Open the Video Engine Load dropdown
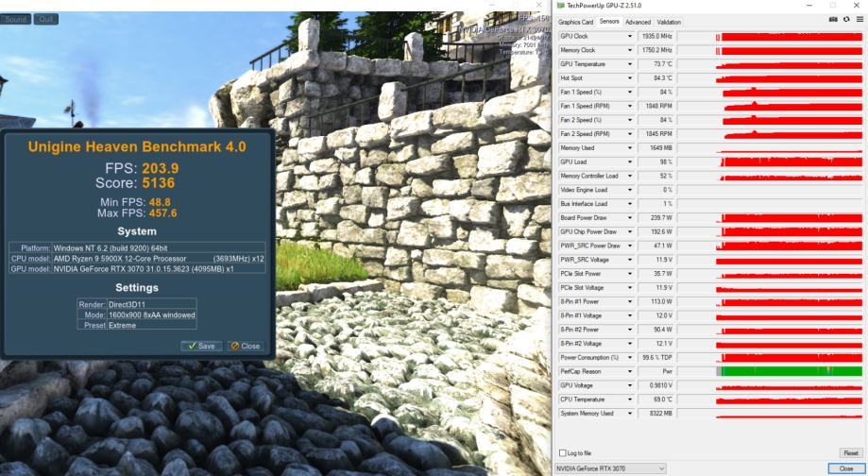The height and width of the screenshot is (476, 868). point(629,190)
